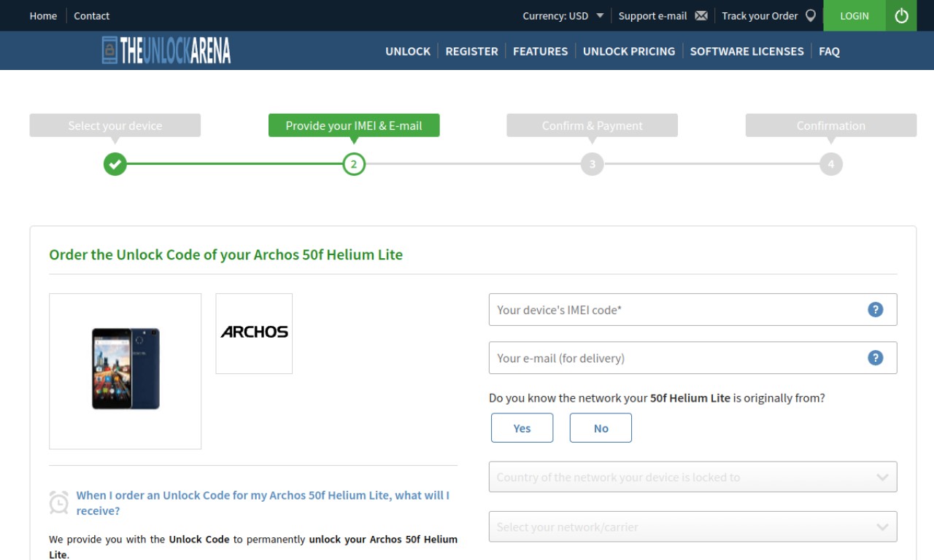Expand the Select your network/carrier dropdown
Image resolution: width=934 pixels, height=560 pixels.
(692, 526)
